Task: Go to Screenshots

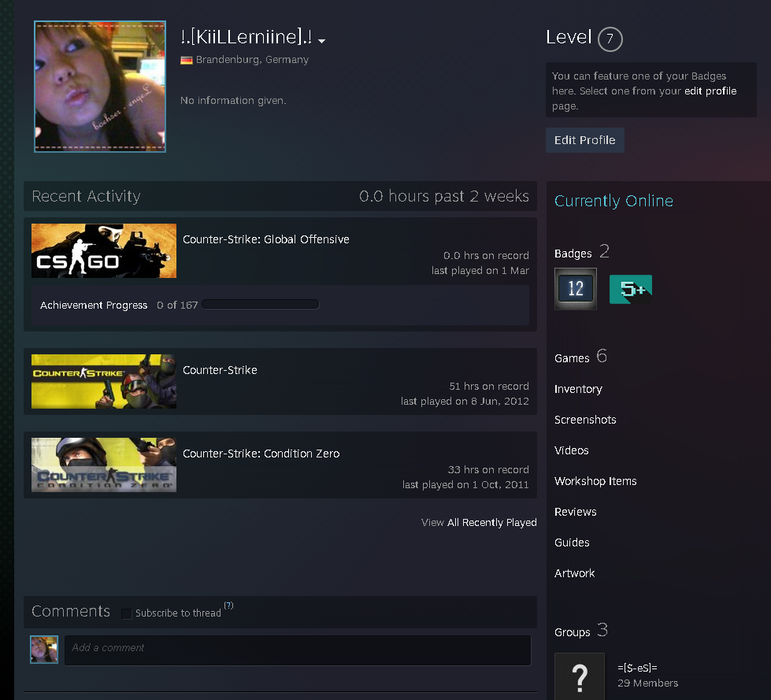Action: tap(585, 420)
